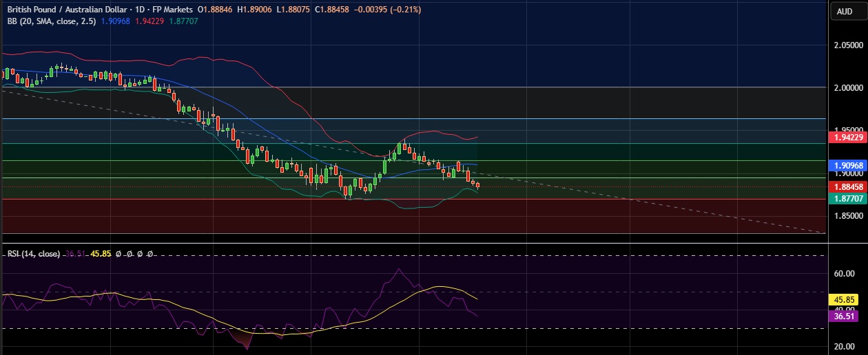
Task: Click the red 1.94229 price axis label
Action: click(847, 137)
